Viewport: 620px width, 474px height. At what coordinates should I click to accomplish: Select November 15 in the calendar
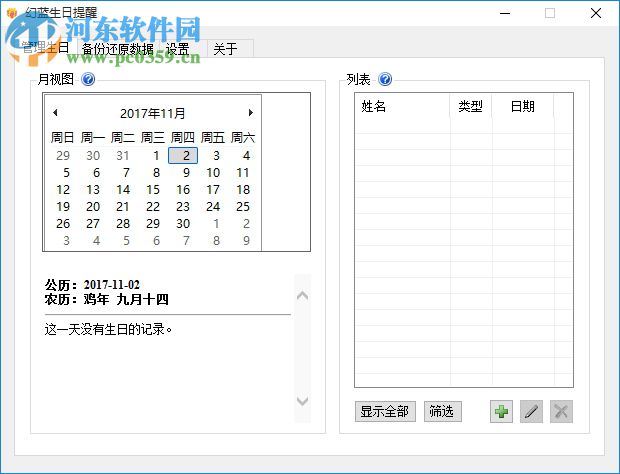point(153,190)
